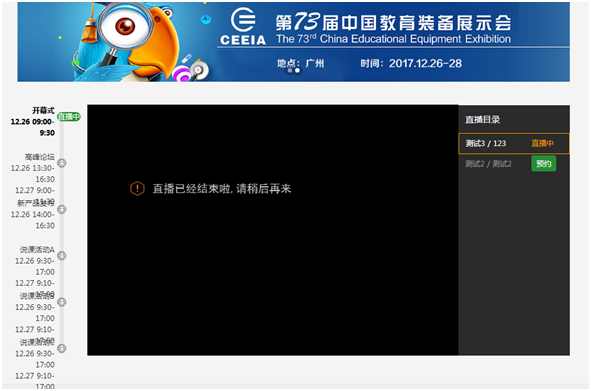This screenshot has height=391, width=591.
Task: Click the green 预约 reserve button
Action: tap(544, 164)
